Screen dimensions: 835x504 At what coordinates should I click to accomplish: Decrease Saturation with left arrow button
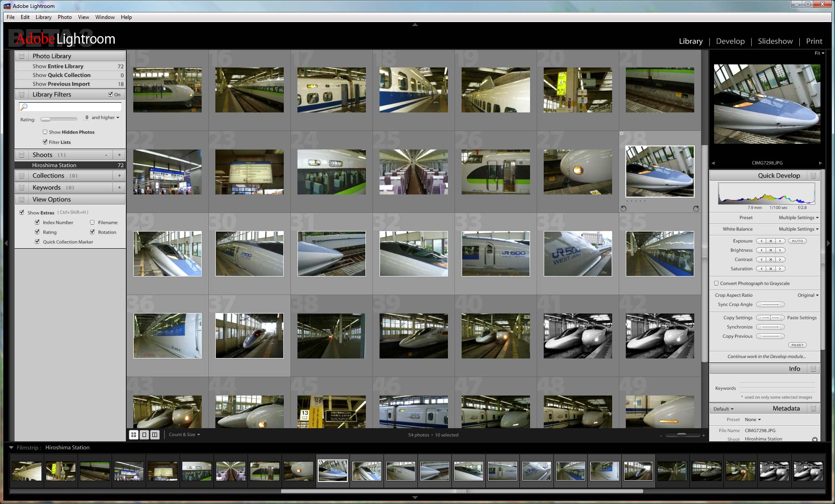pos(761,269)
